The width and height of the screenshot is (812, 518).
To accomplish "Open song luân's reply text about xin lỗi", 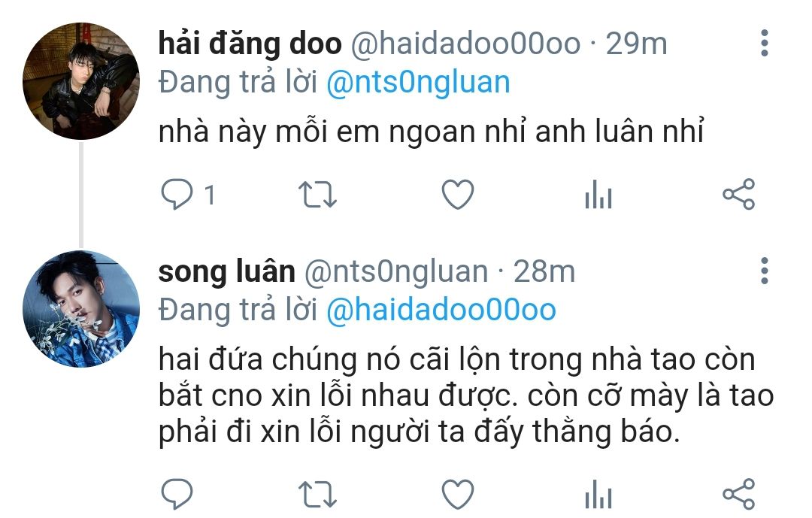I will [466, 395].
